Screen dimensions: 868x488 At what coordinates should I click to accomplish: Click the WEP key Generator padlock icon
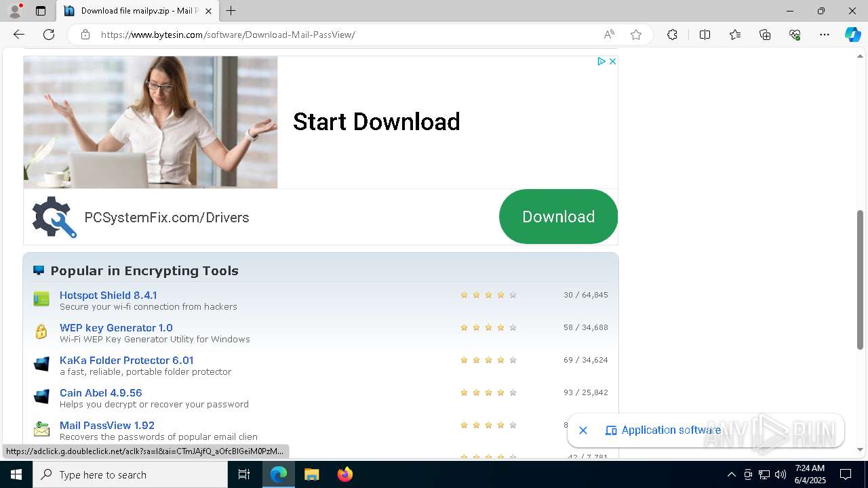41,331
